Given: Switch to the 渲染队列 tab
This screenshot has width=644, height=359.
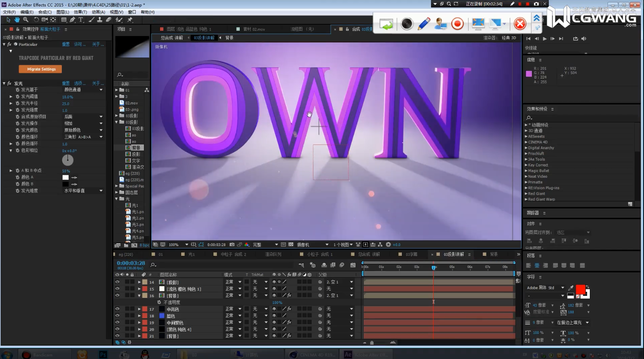Looking at the screenshot, I should 273,254.
